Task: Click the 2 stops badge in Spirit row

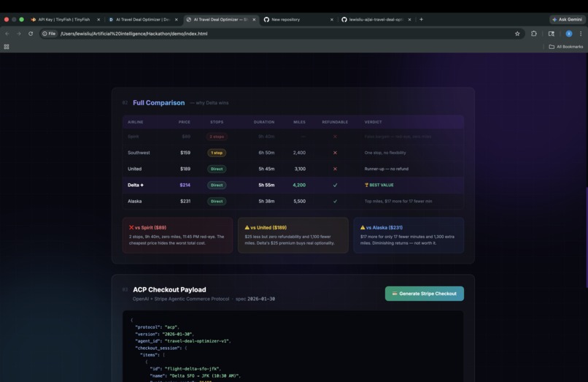Action: pos(217,137)
